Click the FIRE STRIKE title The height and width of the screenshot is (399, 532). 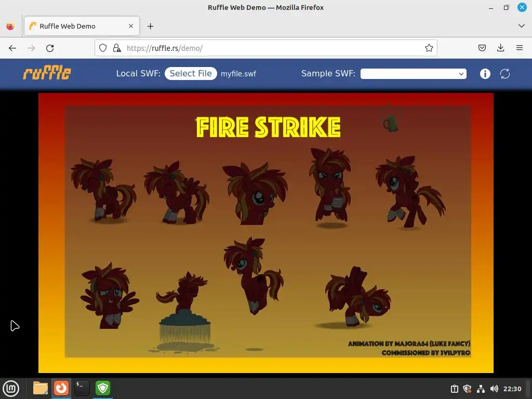[x=269, y=127]
